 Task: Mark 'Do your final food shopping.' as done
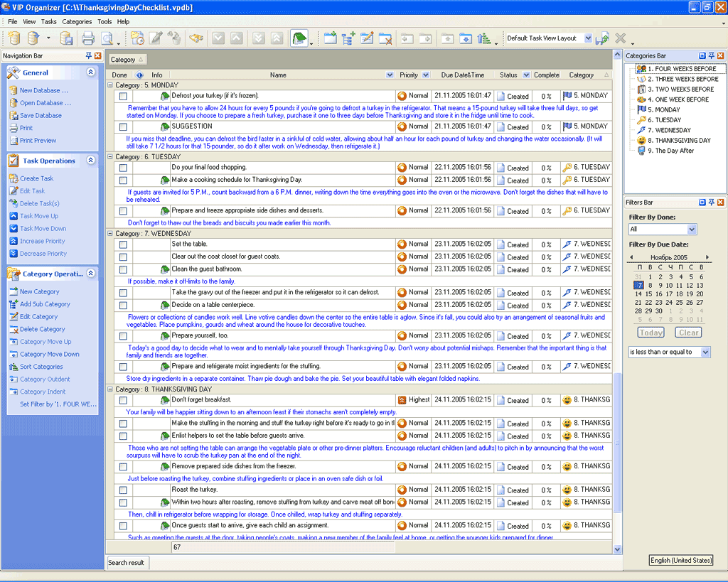point(123,168)
